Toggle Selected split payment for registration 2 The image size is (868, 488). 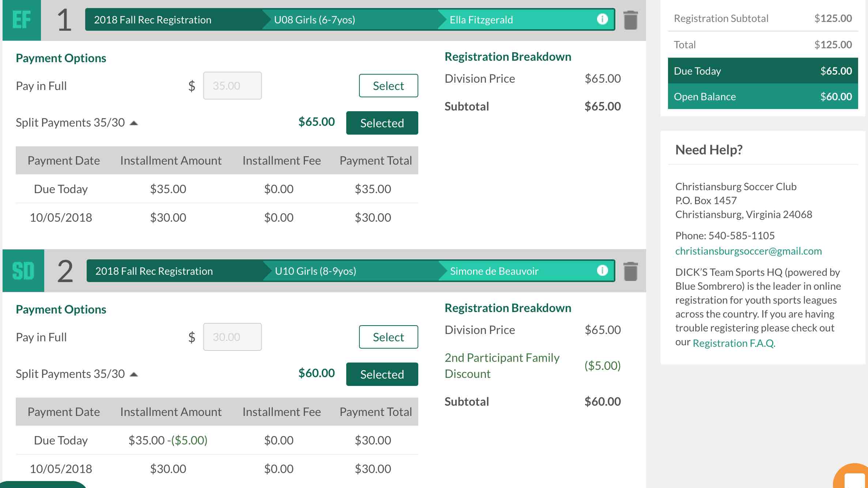pyautogui.click(x=382, y=374)
